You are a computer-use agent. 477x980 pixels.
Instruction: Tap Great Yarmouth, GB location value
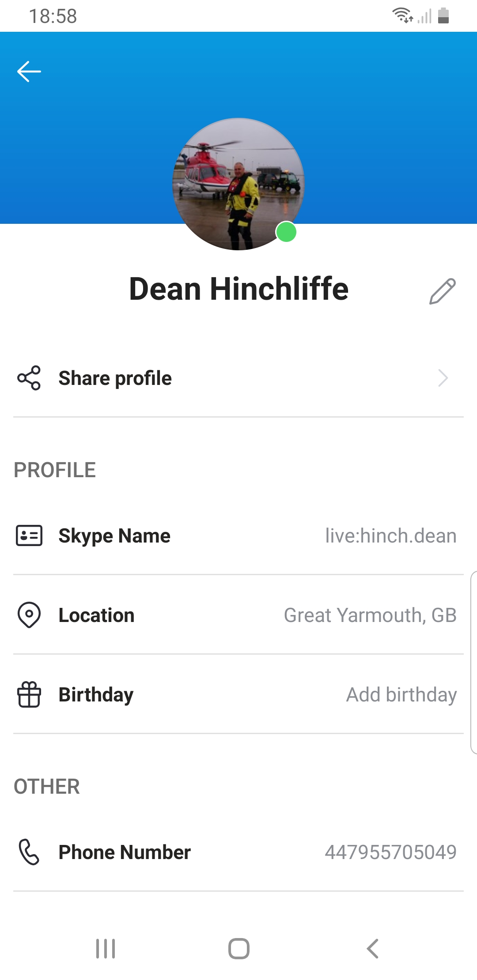tap(370, 615)
